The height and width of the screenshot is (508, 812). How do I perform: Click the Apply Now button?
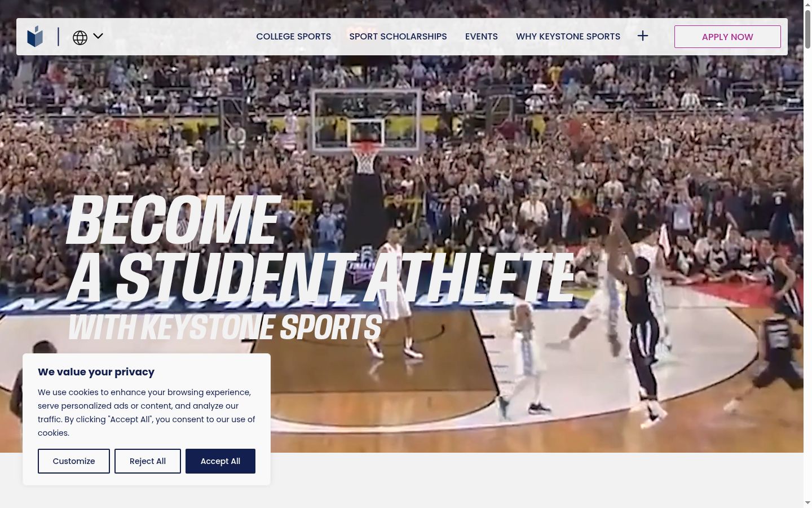pos(727,37)
